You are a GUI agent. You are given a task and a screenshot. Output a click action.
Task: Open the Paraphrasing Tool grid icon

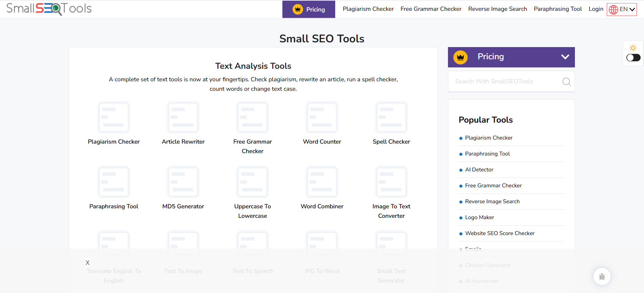coord(114,182)
